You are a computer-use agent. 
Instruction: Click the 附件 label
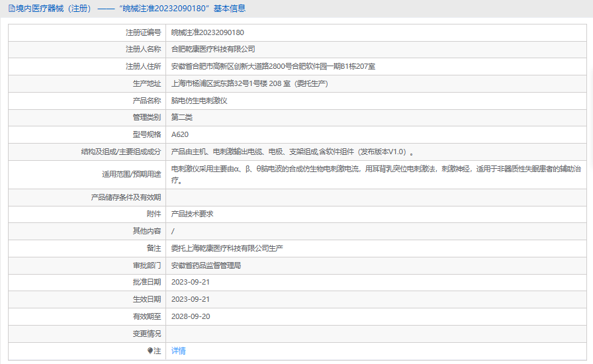154,214
